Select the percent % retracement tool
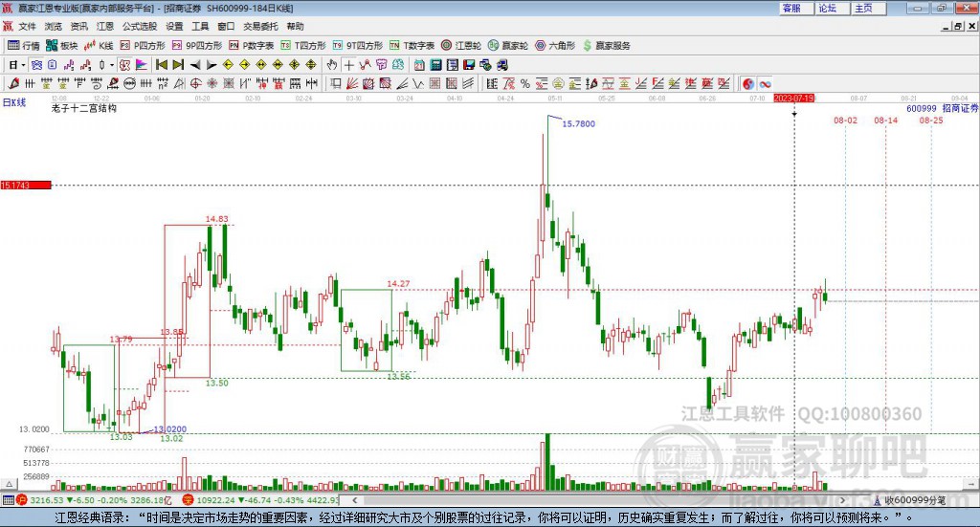The width and height of the screenshot is (980, 527). point(525,83)
